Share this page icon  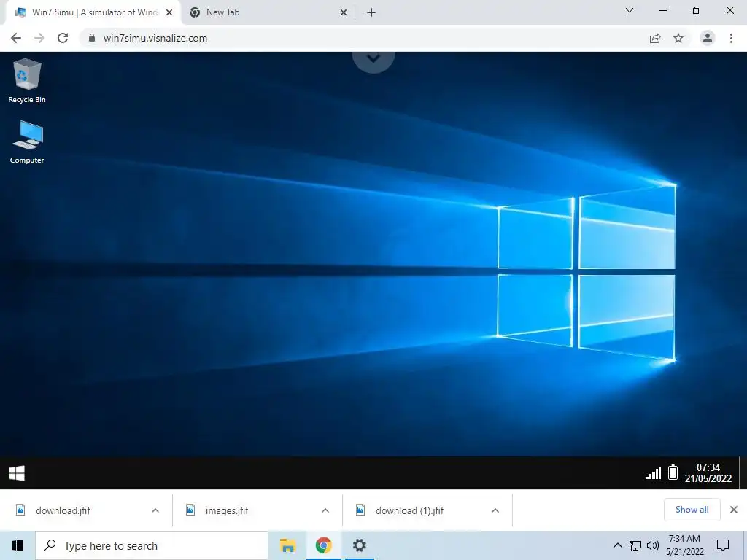pyautogui.click(x=655, y=38)
